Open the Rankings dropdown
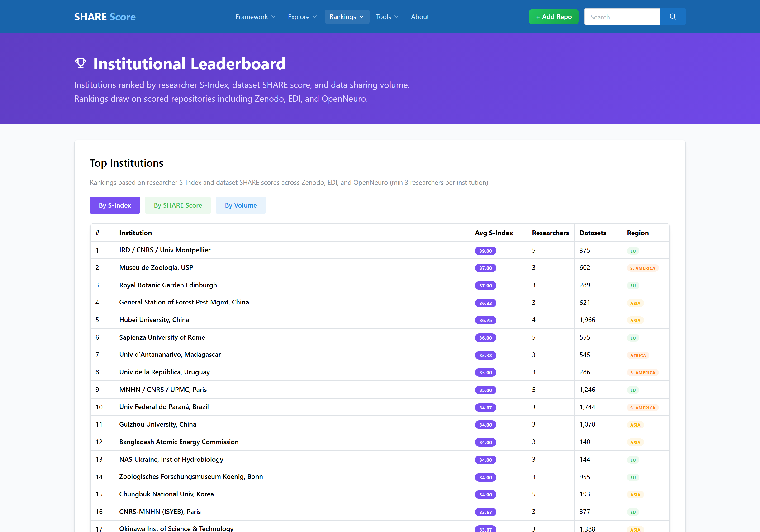Viewport: 760px width, 532px height. (347, 17)
